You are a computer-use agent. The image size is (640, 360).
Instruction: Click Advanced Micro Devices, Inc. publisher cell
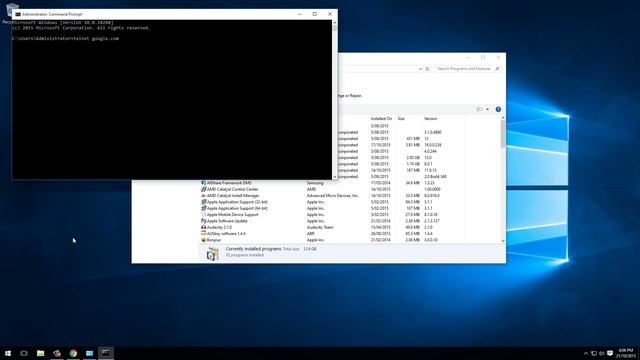[333, 196]
